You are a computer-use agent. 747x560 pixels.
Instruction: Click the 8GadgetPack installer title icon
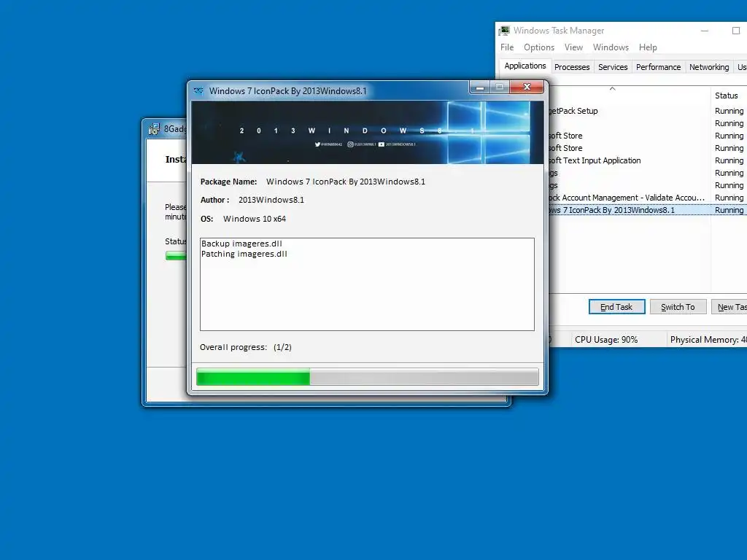tap(154, 128)
